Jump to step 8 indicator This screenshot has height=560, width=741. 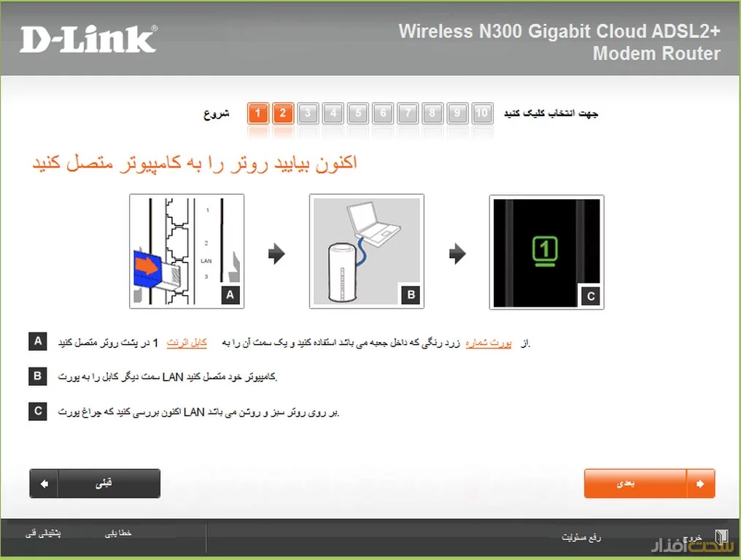[432, 113]
